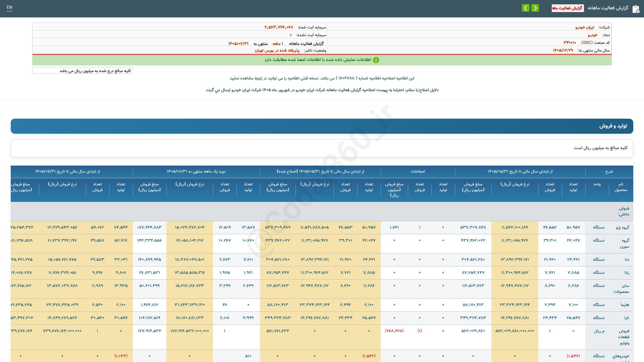Click Haima monthly sales amount ۱,۴۶۴,۸۱۲
644x362 pixels.
pyautogui.click(x=149, y=305)
